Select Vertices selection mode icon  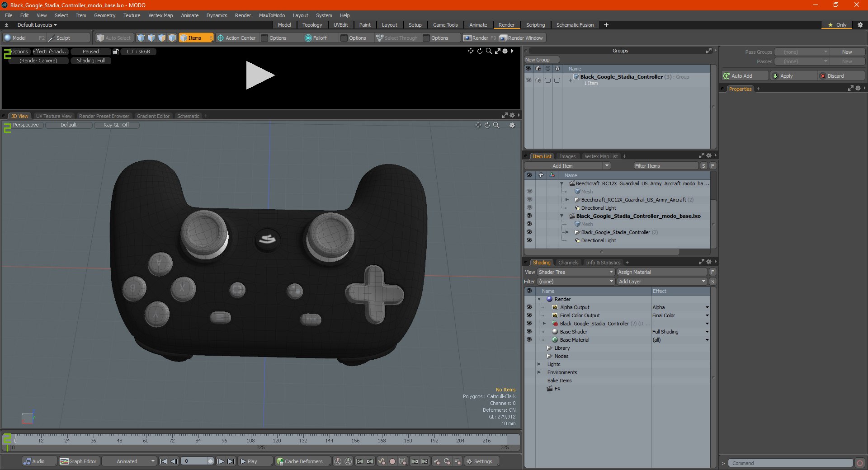pyautogui.click(x=141, y=38)
